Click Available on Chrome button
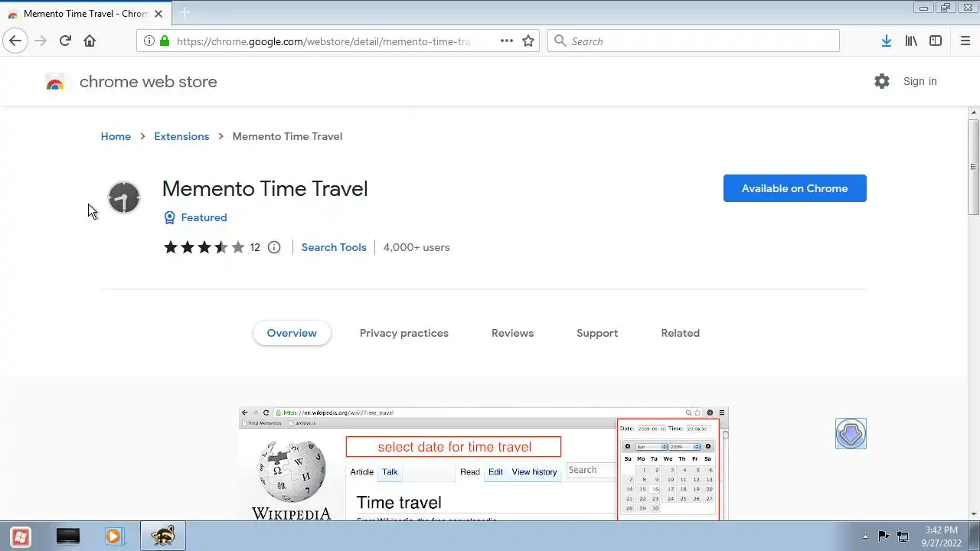The image size is (980, 551). [795, 188]
